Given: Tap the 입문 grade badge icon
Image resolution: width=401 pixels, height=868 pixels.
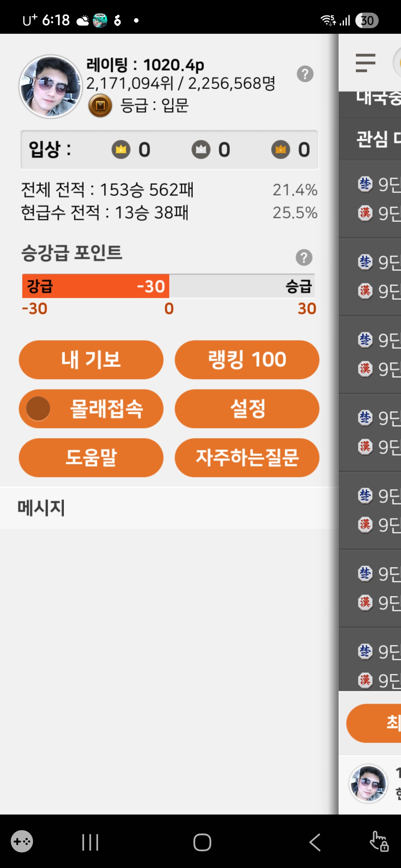Looking at the screenshot, I should [x=100, y=106].
